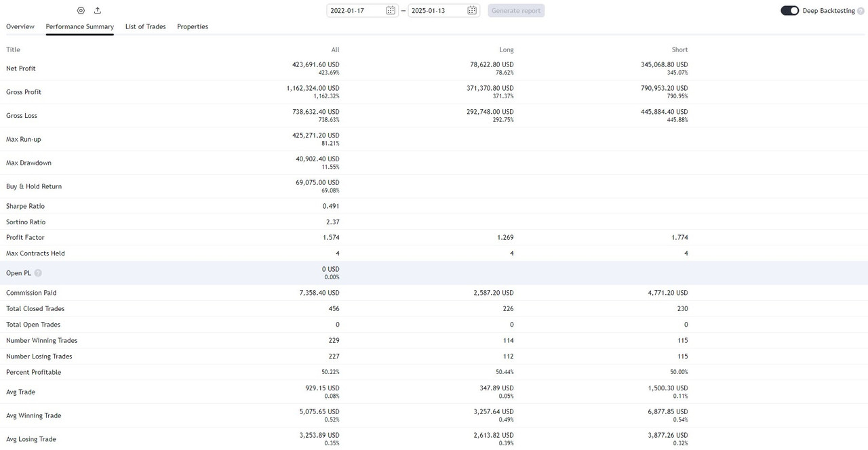Click end date field 2025-01-13
The image size is (868, 450).
click(444, 11)
